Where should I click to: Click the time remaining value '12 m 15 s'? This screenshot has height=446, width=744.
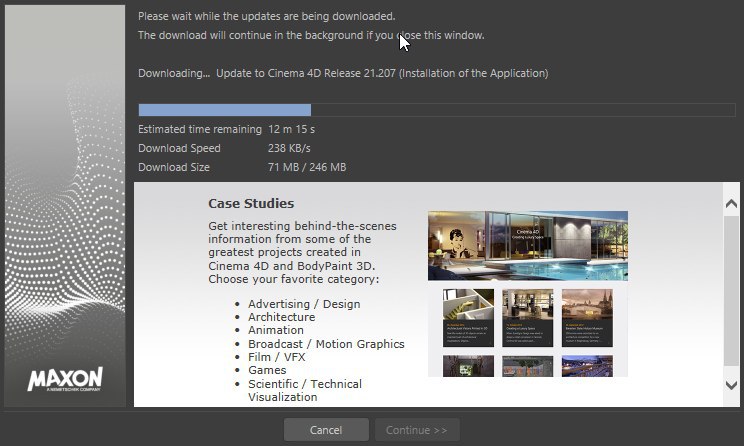(291, 129)
